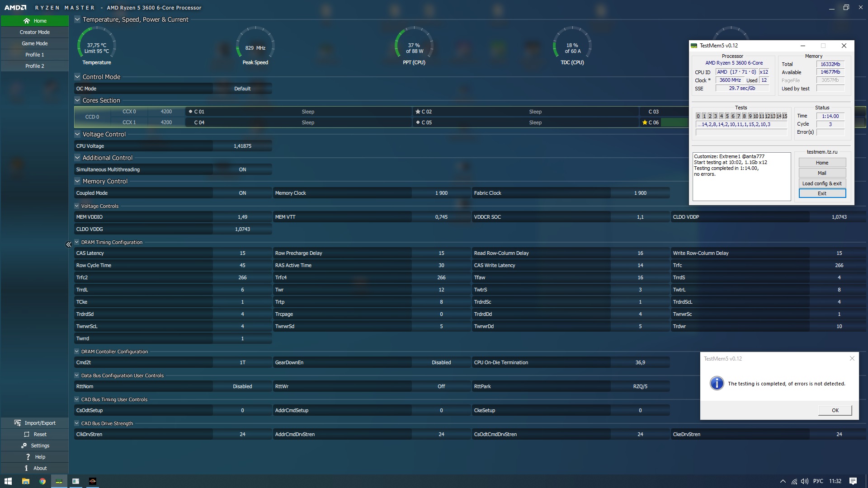Image resolution: width=868 pixels, height=488 pixels.
Task: Open Chrome from the taskbar
Action: click(x=42, y=481)
